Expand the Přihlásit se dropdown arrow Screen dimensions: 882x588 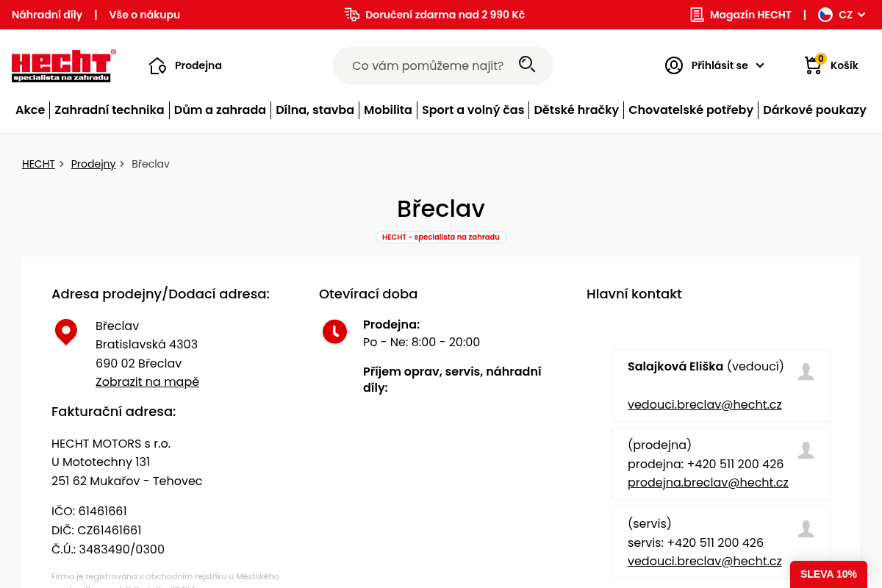click(760, 65)
